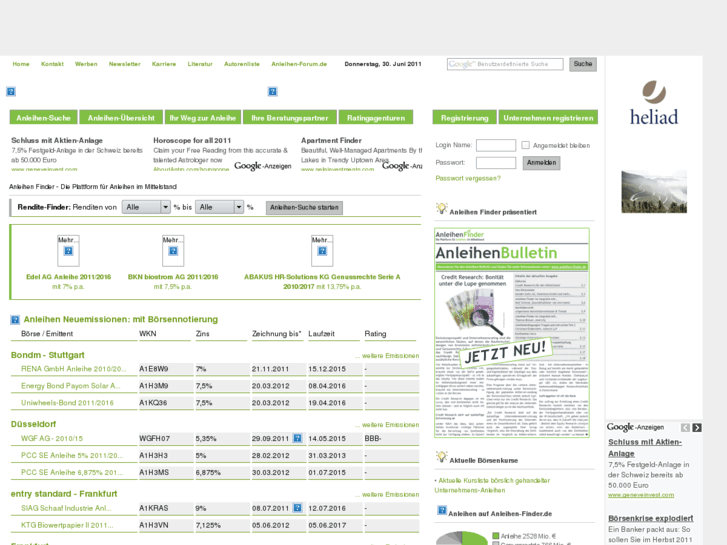This screenshot has width=727, height=545.
Task: Click icon beside Anleihen auf Anleihen-Finder.de
Action: click(x=442, y=511)
